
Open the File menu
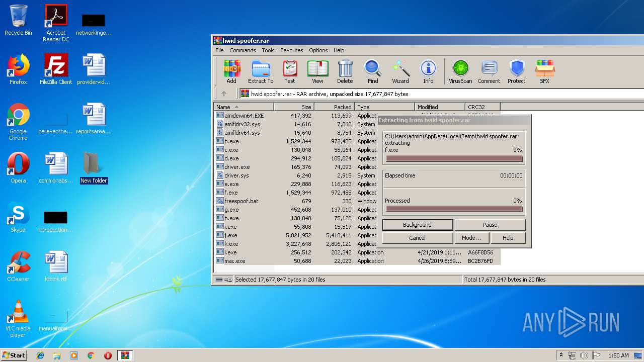tap(219, 50)
